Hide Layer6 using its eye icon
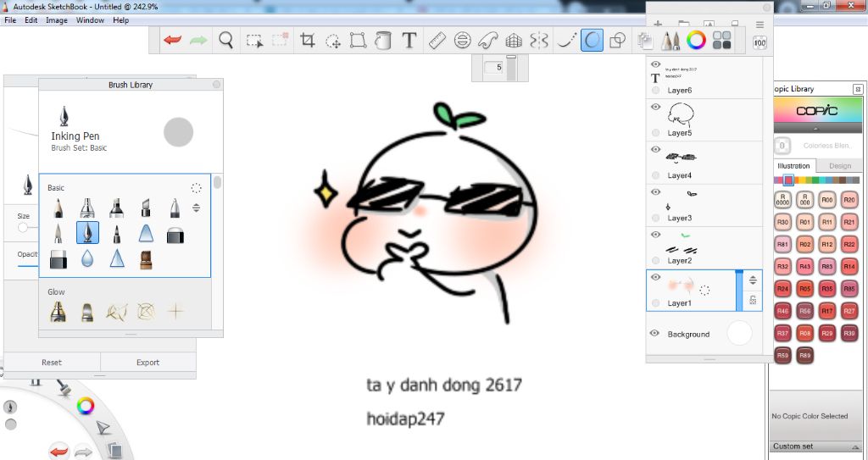This screenshot has width=868, height=460. (656, 64)
